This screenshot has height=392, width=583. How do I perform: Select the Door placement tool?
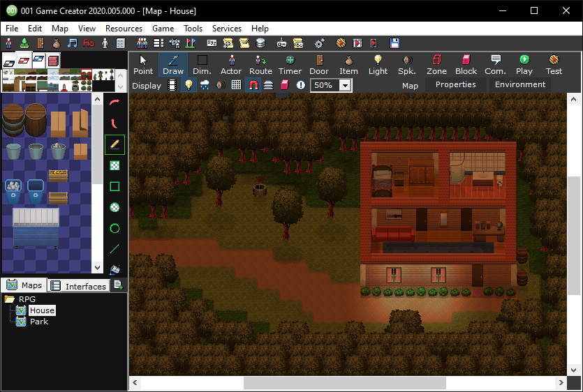319,65
